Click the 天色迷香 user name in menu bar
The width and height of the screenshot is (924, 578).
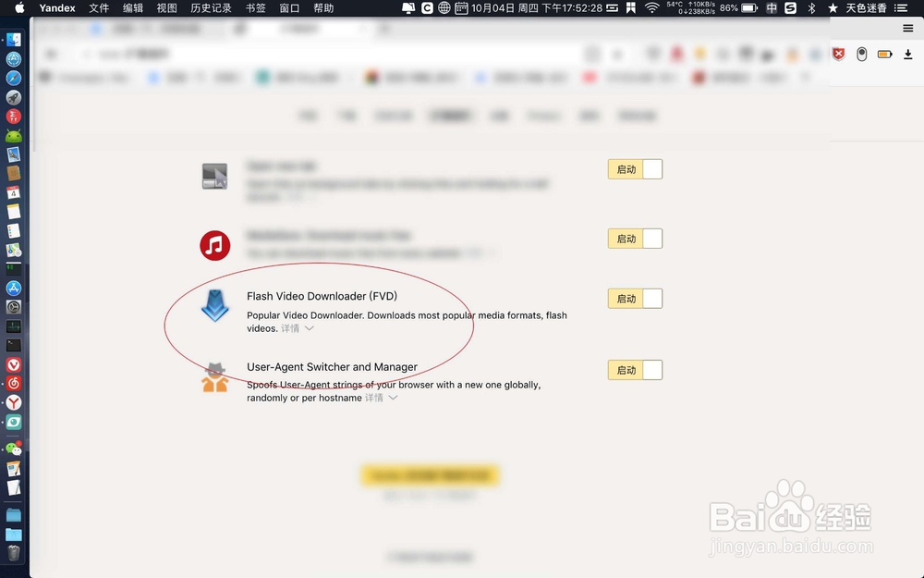point(867,7)
